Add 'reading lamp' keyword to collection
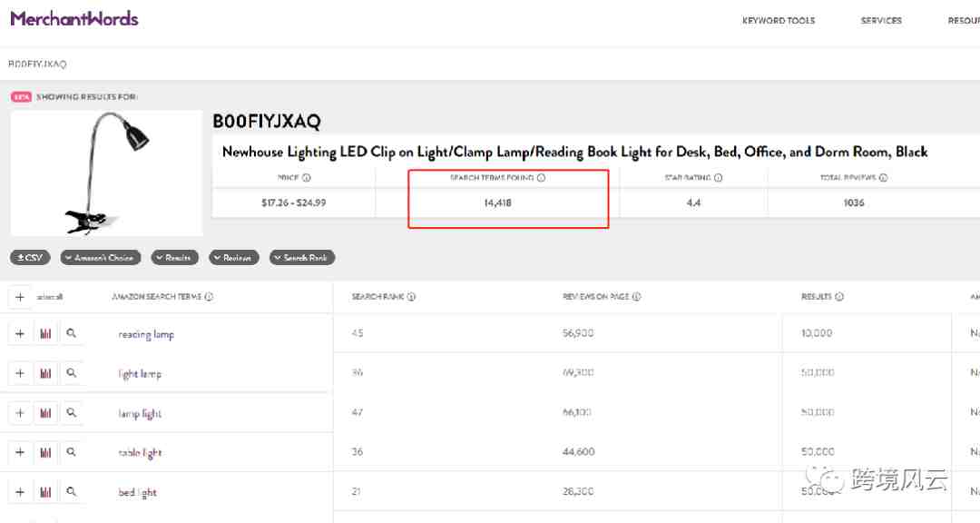The image size is (980, 523). (x=20, y=334)
